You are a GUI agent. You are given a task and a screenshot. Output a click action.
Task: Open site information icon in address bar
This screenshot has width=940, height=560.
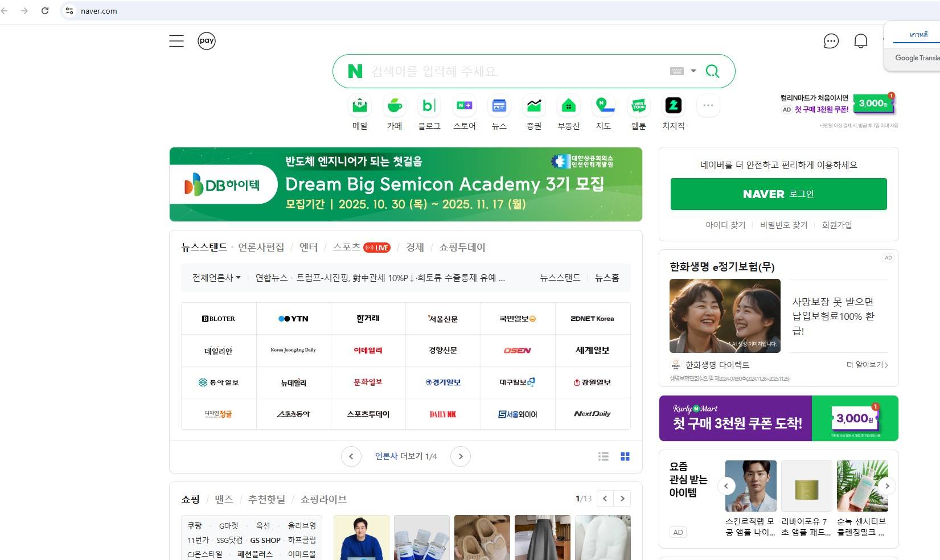(x=69, y=11)
